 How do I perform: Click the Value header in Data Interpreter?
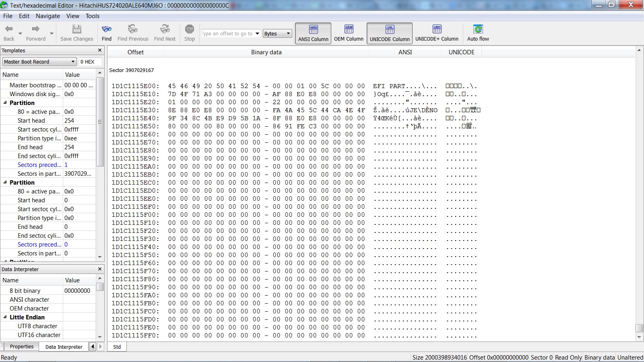click(79, 280)
